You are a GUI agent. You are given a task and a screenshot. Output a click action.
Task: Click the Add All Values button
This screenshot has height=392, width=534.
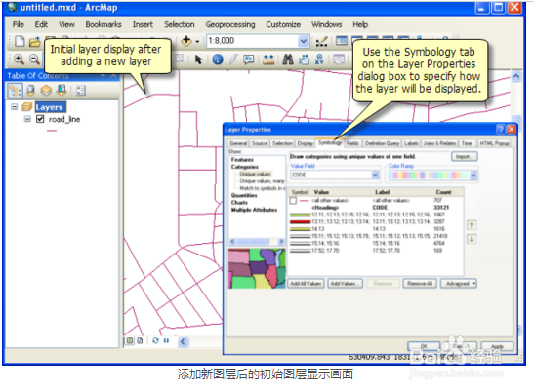point(306,284)
